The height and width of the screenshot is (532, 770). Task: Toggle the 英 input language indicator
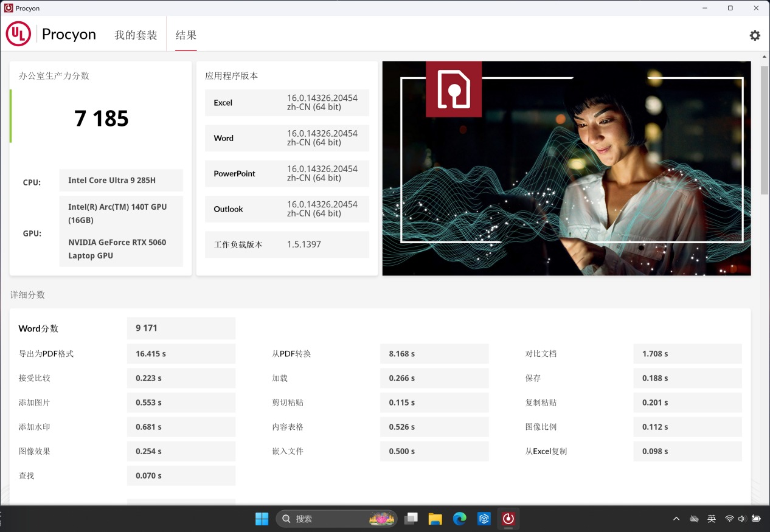click(711, 519)
